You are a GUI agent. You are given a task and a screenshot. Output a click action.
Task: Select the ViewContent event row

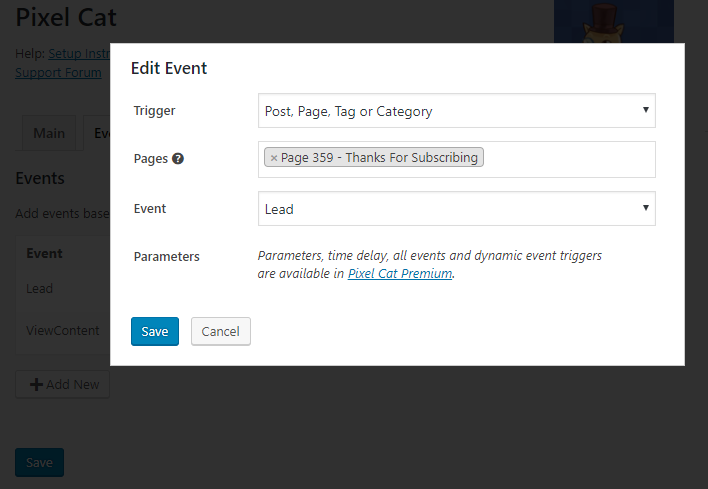pos(63,331)
